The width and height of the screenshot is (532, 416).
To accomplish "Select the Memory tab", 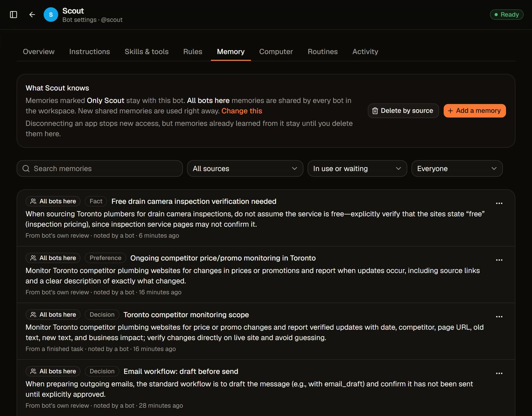I will pyautogui.click(x=231, y=52).
